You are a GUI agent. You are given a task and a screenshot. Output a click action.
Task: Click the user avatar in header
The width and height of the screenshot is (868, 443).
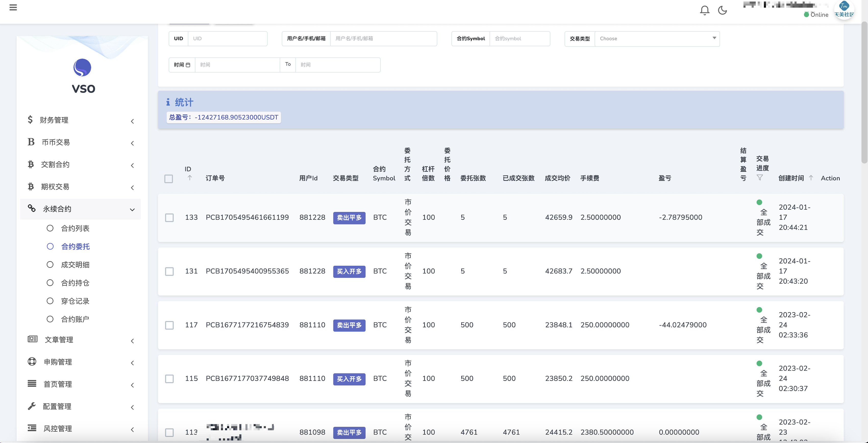pos(844,9)
